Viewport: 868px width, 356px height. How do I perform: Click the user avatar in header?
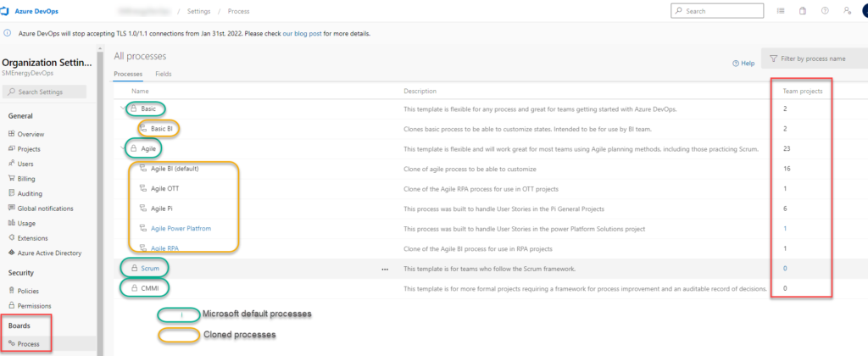[x=865, y=10]
